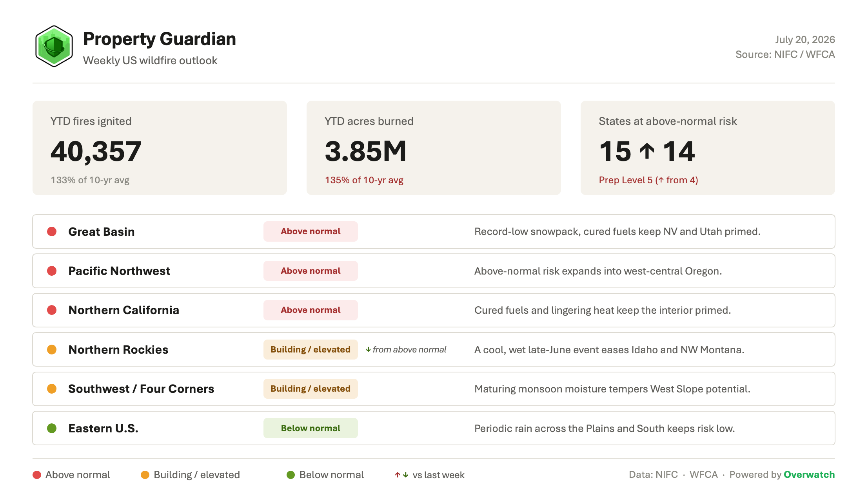Image resolution: width=868 pixels, height=488 pixels.
Task: Open the YTD fires ignited card
Action: coord(160,148)
